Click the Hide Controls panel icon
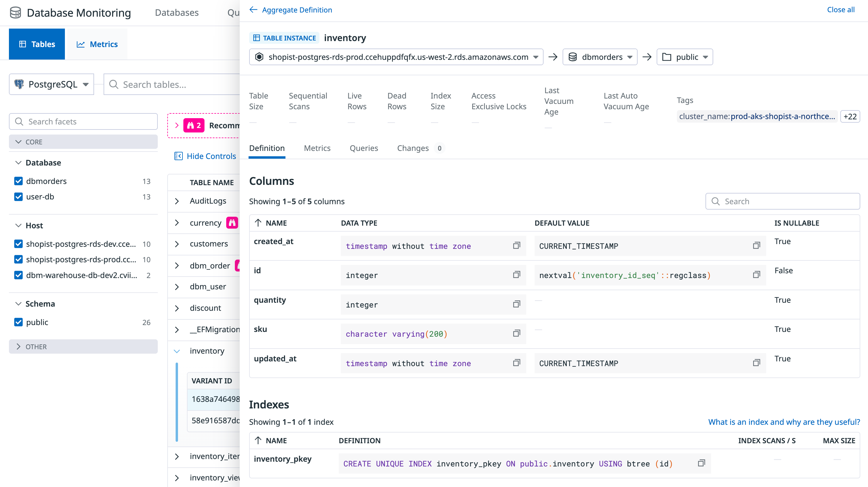Screen dimensions: 868x487 coord(178,156)
